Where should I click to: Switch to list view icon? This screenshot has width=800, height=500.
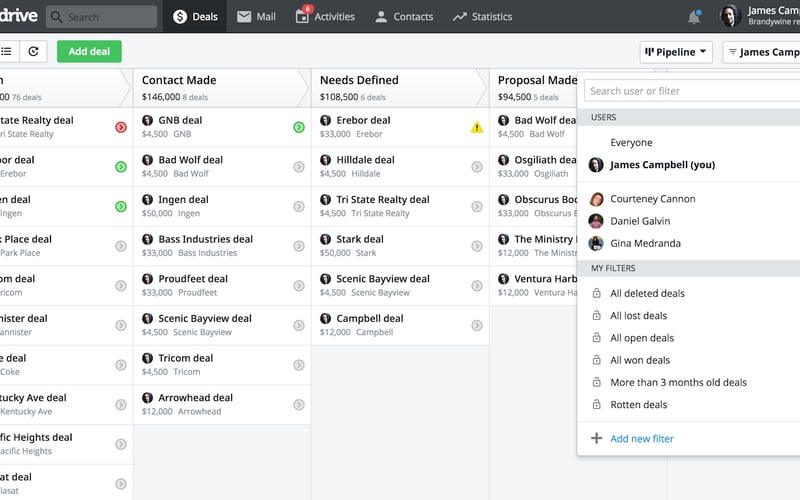pyautogui.click(x=7, y=52)
